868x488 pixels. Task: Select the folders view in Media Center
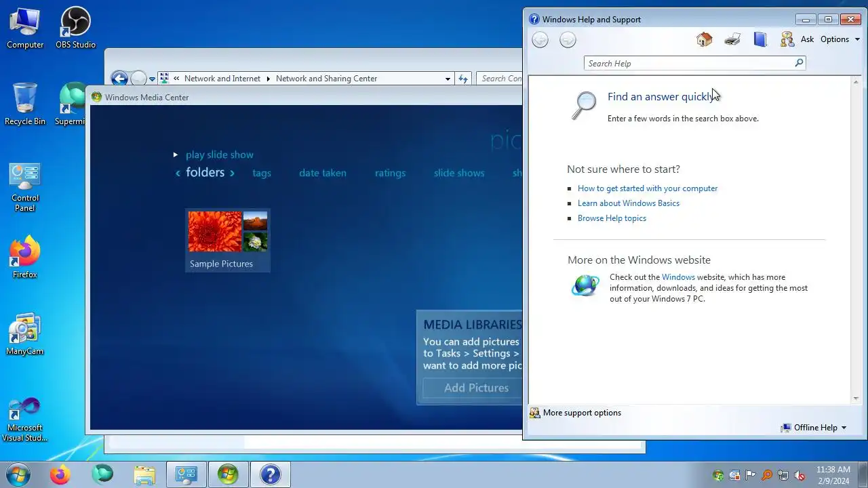point(205,173)
